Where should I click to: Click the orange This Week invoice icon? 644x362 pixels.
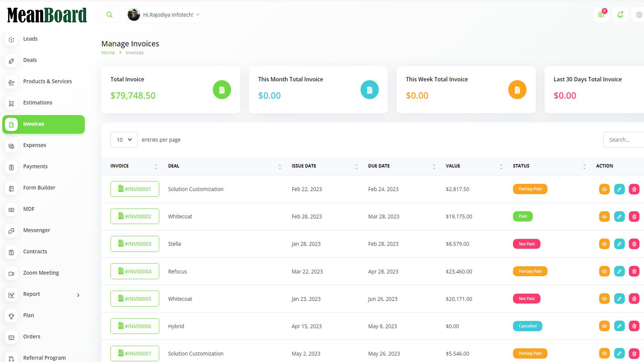coord(517,90)
